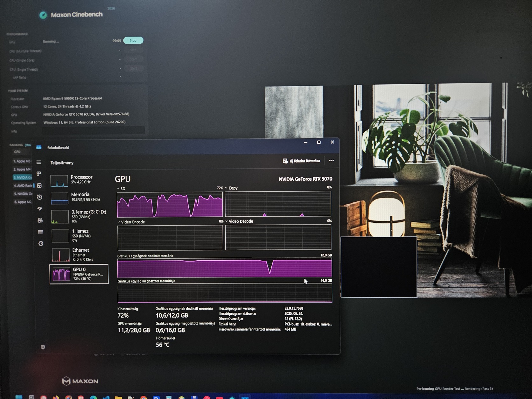Click hardware reserved memory value 434 MB

[x=290, y=329]
